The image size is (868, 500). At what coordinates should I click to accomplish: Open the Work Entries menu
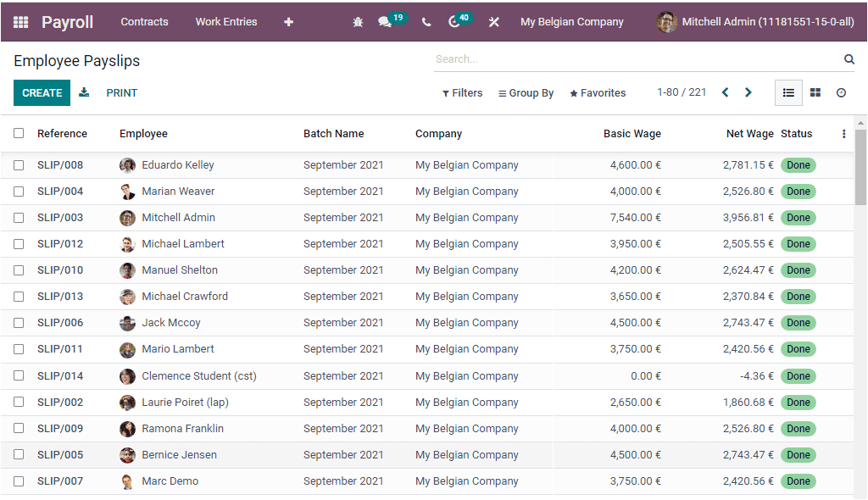click(225, 21)
